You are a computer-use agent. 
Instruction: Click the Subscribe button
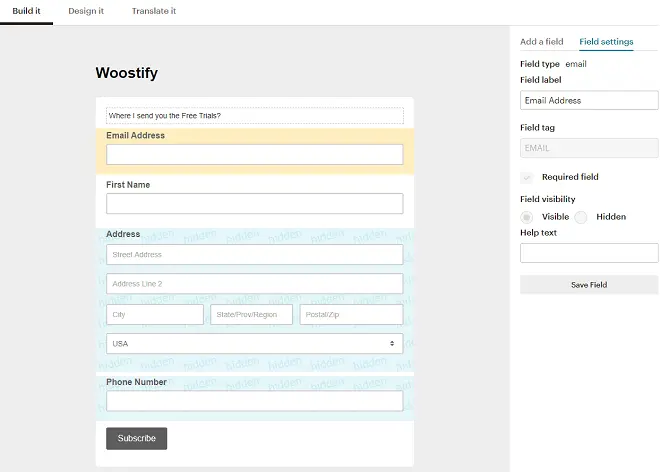[136, 438]
